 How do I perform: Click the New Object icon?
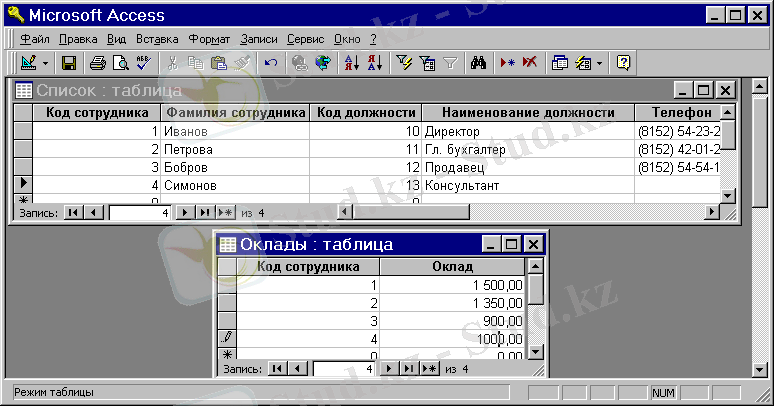(583, 63)
